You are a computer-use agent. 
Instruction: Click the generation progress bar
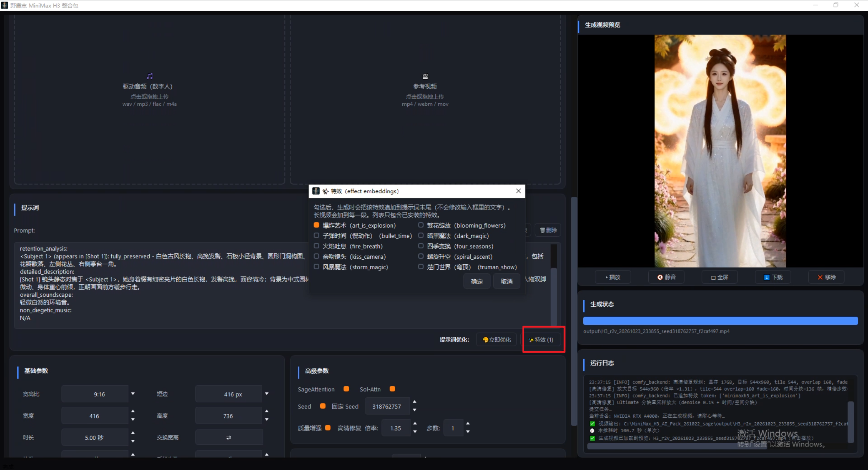720,321
